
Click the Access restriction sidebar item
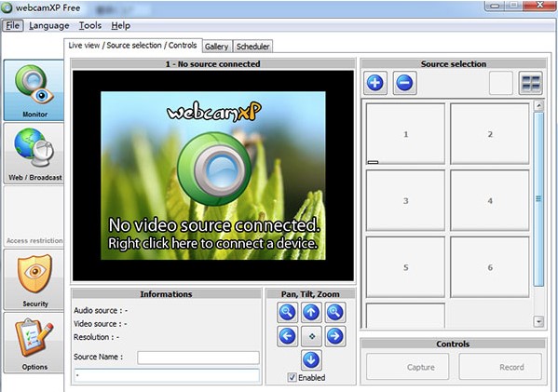34,217
